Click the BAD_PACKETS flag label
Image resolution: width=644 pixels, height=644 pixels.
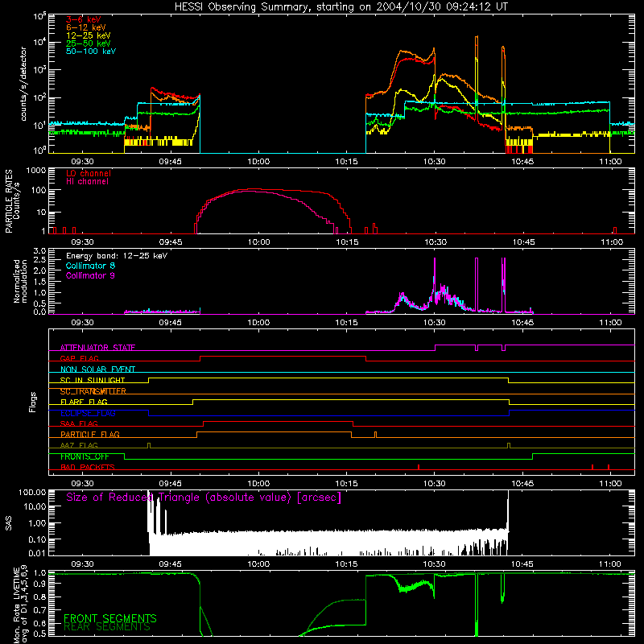click(88, 468)
